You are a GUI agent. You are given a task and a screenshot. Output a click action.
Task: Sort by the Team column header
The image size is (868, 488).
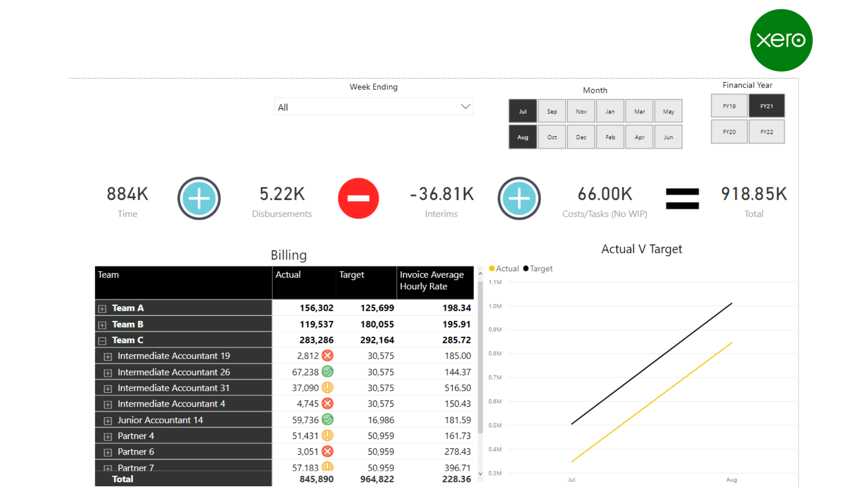tap(183, 282)
